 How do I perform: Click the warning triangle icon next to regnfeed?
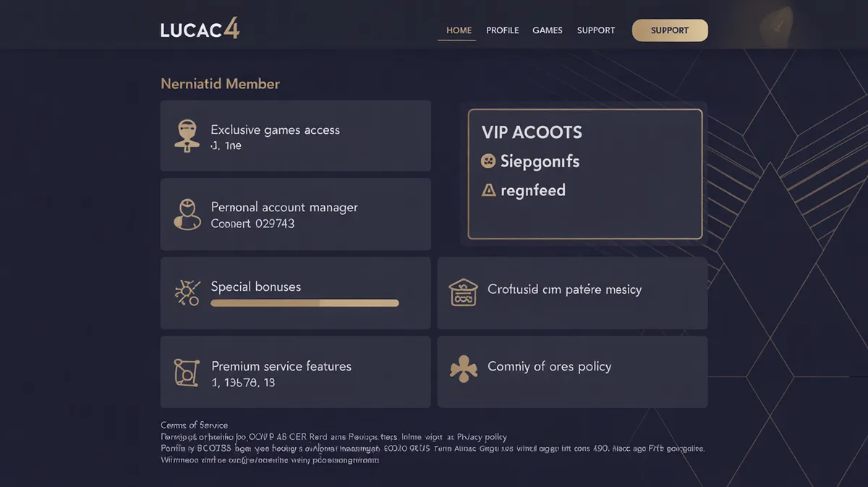click(489, 190)
